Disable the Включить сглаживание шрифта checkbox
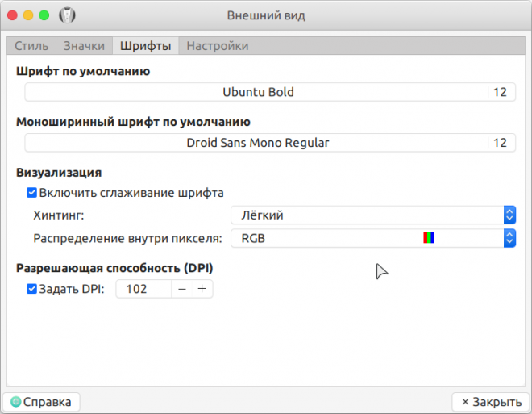This screenshot has width=532, height=414. pyautogui.click(x=32, y=193)
